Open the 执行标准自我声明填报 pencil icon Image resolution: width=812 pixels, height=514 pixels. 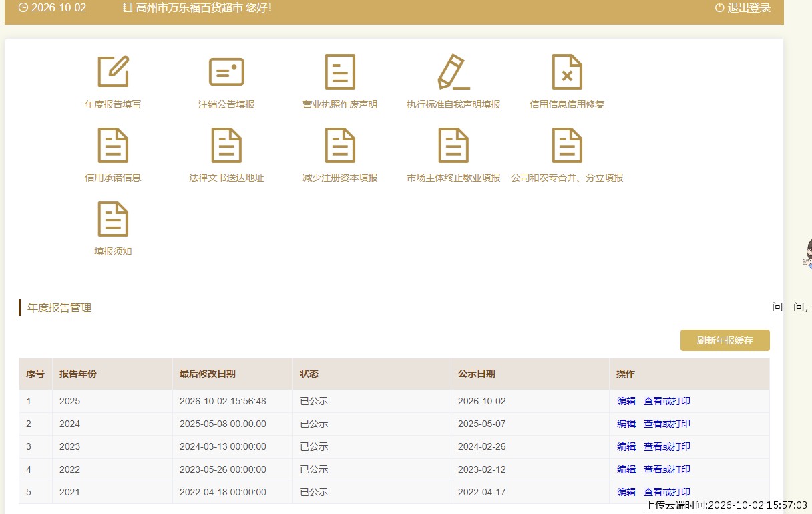point(453,72)
